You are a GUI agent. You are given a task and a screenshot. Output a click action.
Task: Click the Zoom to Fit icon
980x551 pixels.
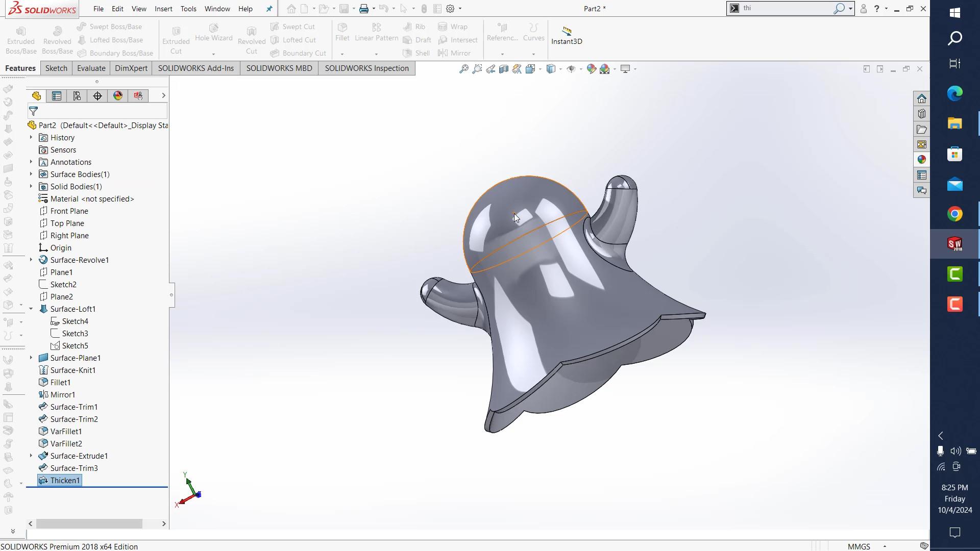(x=463, y=69)
